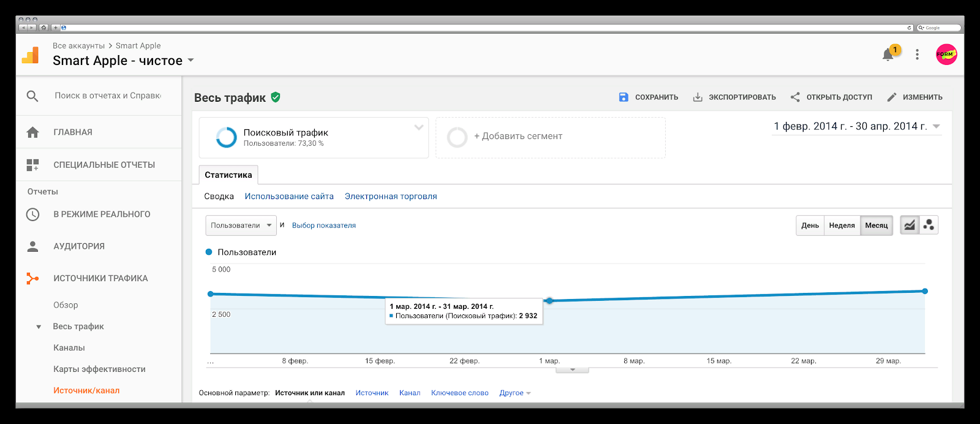Viewport: 980px width, 424px height.
Task: Click + Добавить сегмент box
Action: coord(551,137)
